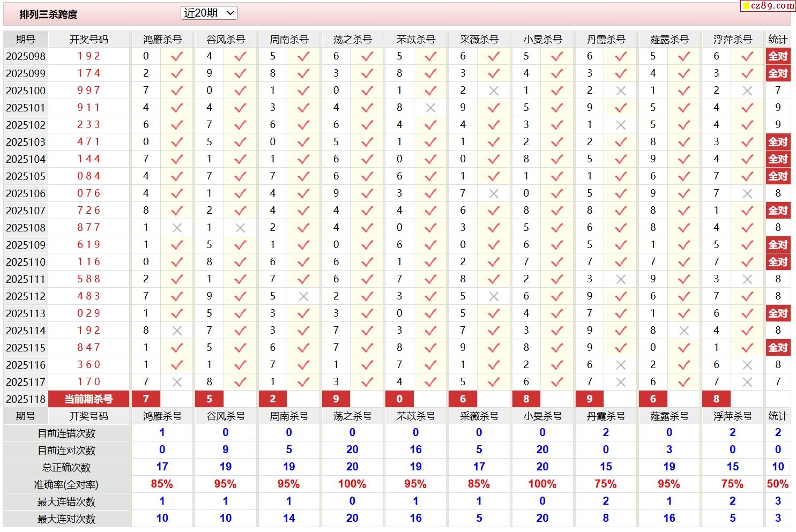Click 丹霞 cross mark in row 2025100
Image resolution: width=796 pixels, height=532 pixels.
tap(621, 91)
